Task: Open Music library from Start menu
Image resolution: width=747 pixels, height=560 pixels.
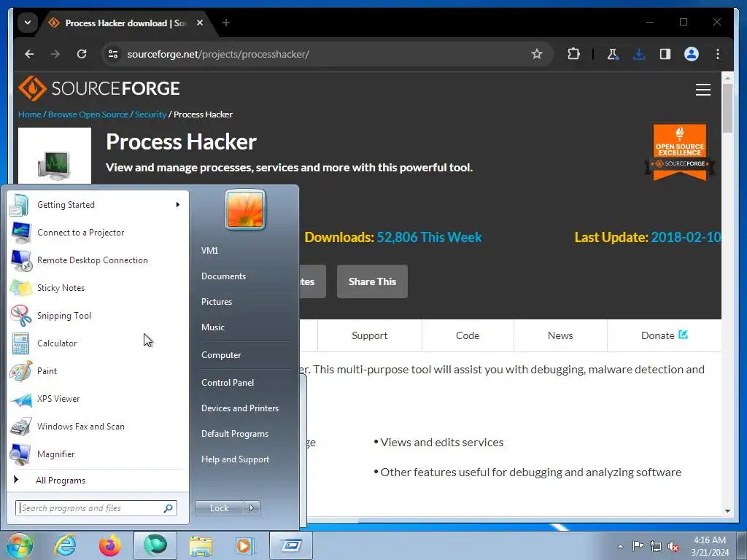Action: coord(213,327)
